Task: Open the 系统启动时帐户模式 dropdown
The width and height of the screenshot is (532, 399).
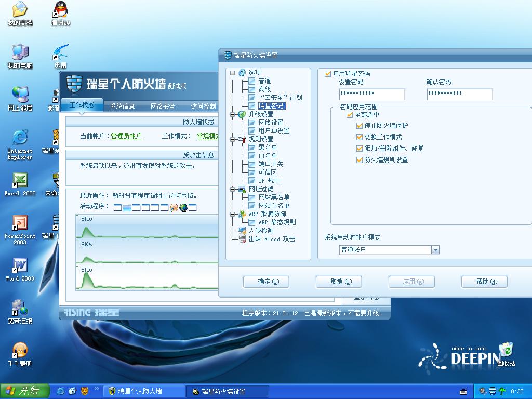Action: click(435, 250)
